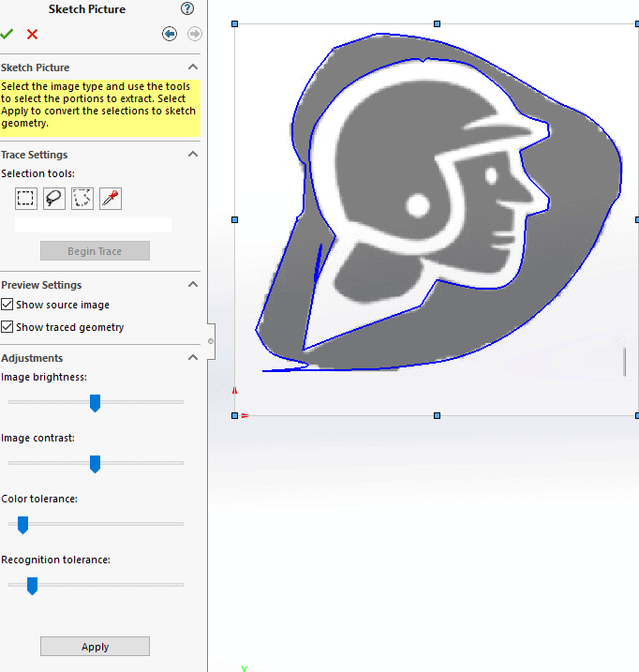Click the Color tolerance slider handle
The height and width of the screenshot is (672, 639).
tap(22, 525)
